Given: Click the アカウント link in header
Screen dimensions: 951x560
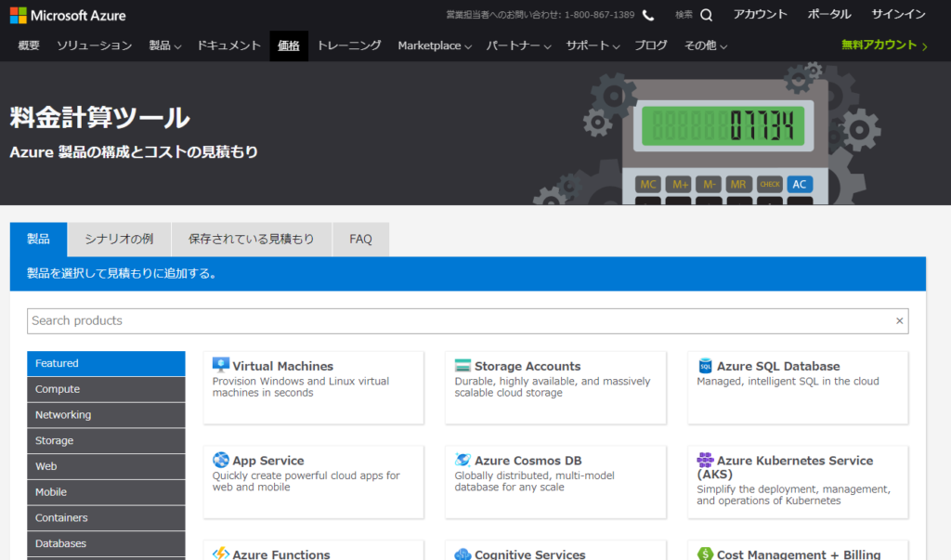Looking at the screenshot, I should 760,15.
